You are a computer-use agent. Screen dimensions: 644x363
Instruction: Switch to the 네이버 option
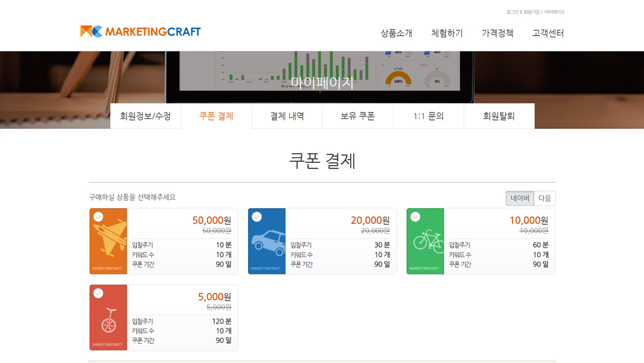click(x=520, y=198)
